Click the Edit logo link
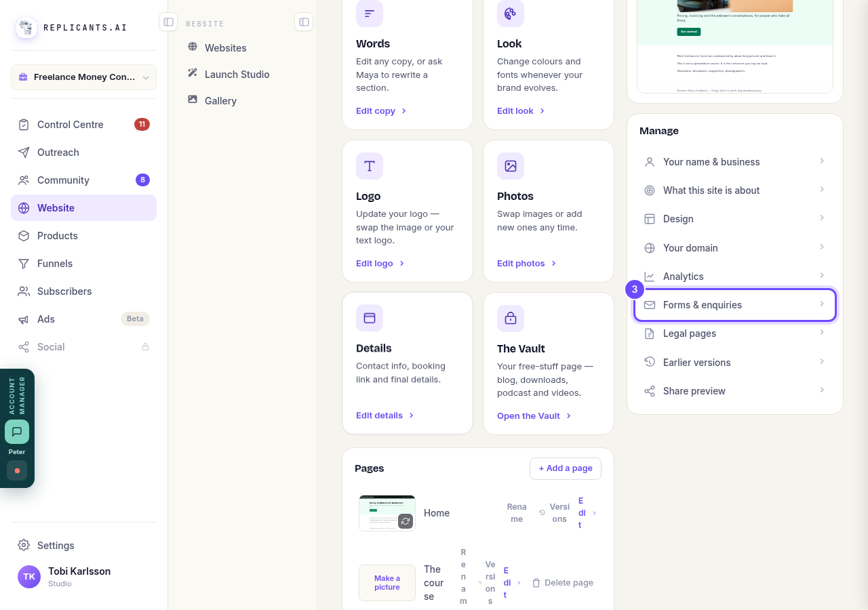This screenshot has height=610, width=868. [380, 263]
